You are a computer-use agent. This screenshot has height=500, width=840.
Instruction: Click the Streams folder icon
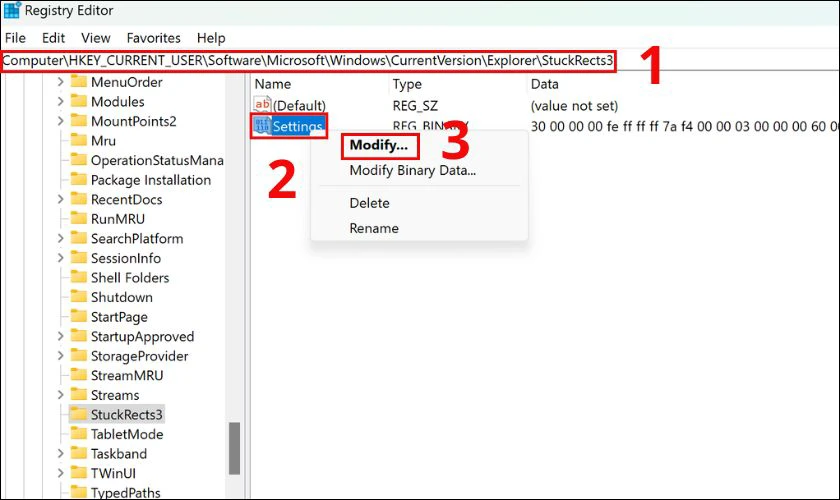(79, 394)
